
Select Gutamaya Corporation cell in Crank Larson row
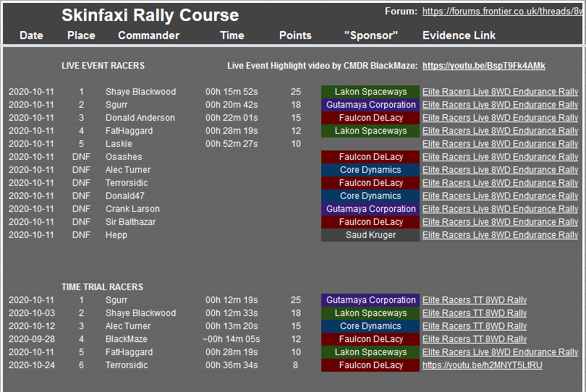click(x=370, y=209)
